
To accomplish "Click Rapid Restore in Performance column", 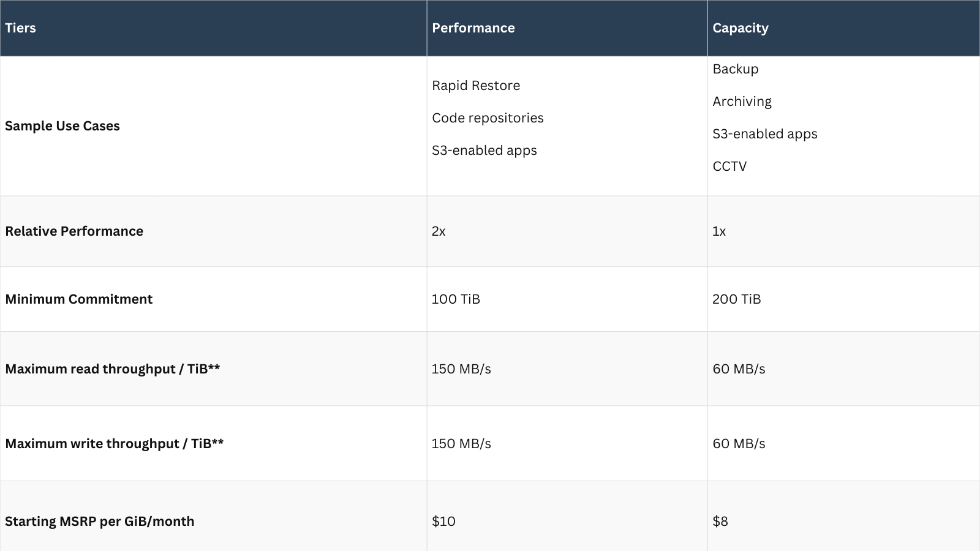I will [476, 86].
